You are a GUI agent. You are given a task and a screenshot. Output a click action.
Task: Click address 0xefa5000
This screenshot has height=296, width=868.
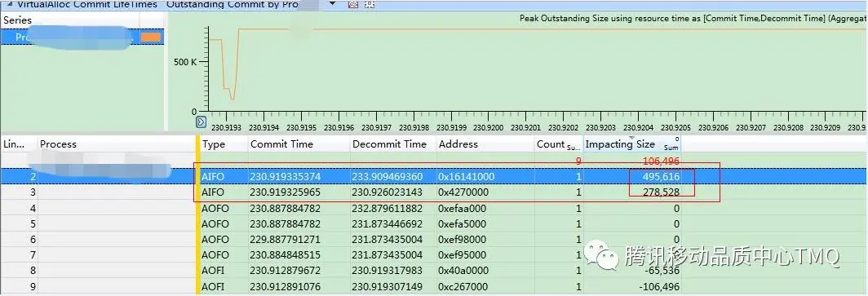(463, 224)
